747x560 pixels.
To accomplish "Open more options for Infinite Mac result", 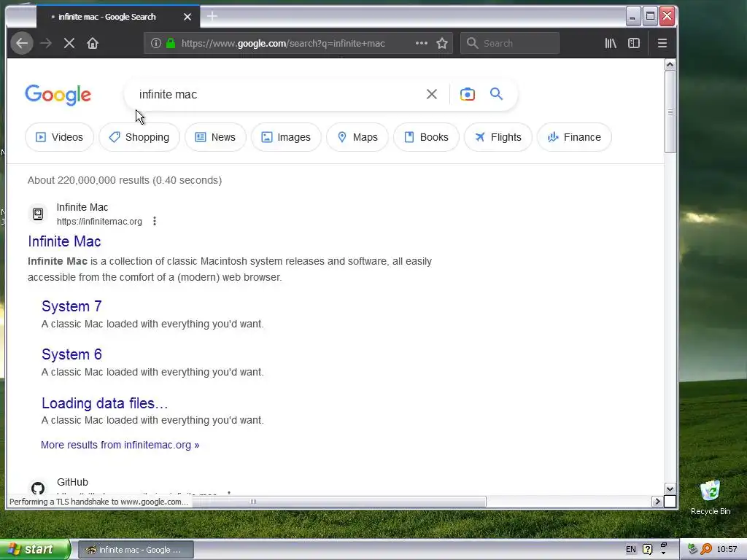I will coord(155,221).
